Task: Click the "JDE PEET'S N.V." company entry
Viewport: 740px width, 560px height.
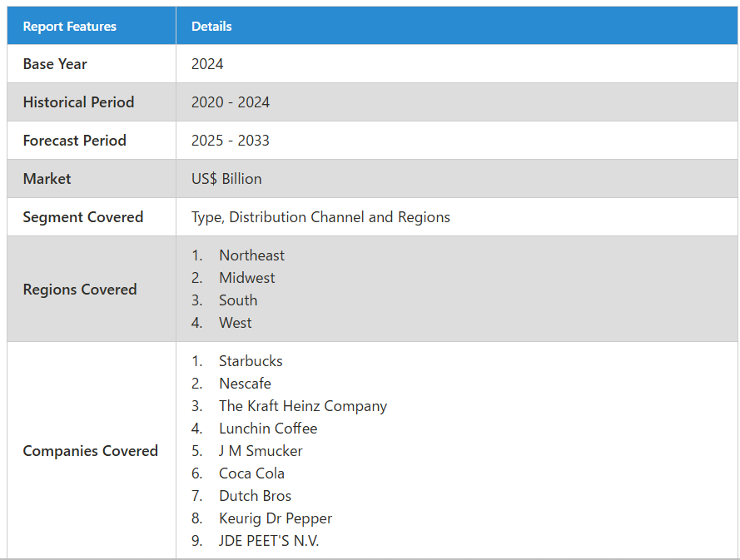Action: 269,541
